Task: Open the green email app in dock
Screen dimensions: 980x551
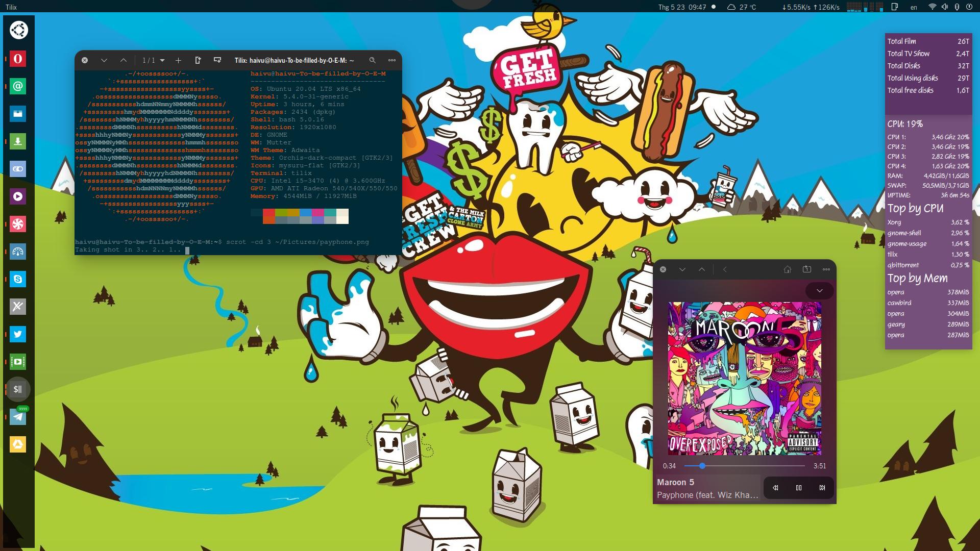Action: coord(18,86)
